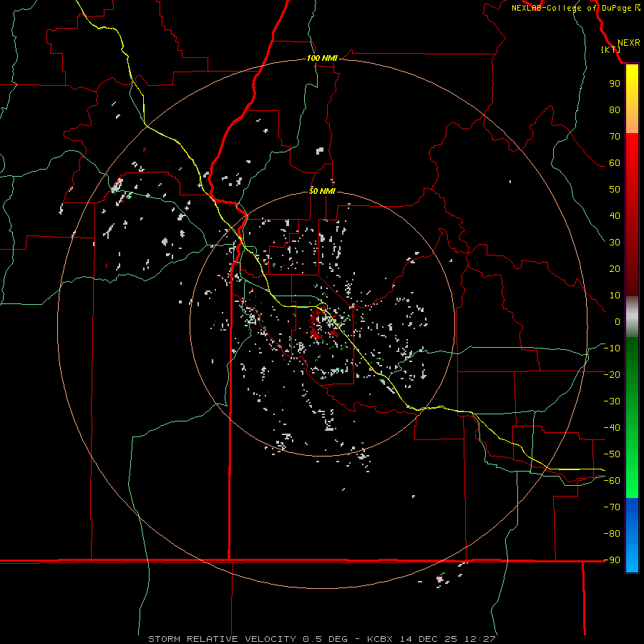
Task: Click the -80 value on the velocity scale
Action: click(x=612, y=534)
